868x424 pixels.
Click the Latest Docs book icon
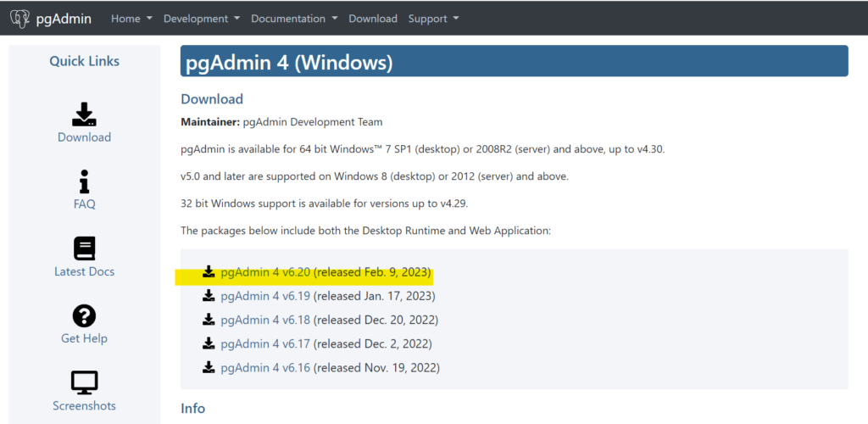pos(84,248)
